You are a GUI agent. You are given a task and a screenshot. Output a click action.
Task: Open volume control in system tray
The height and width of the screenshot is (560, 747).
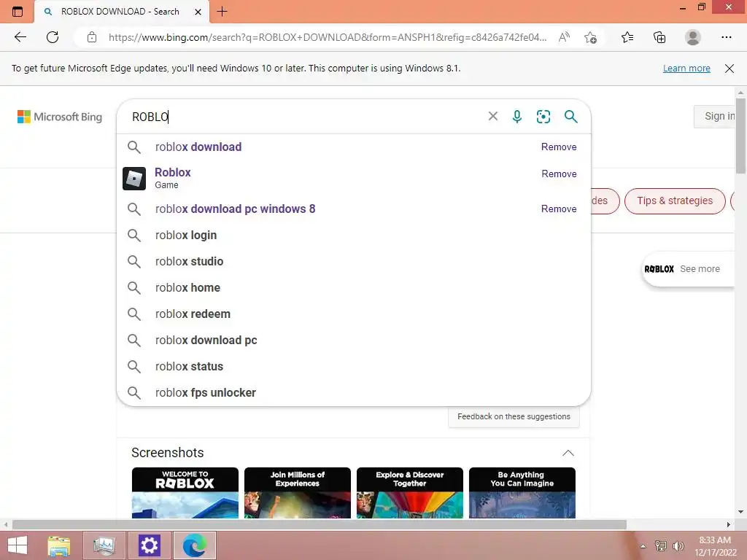[678, 545]
